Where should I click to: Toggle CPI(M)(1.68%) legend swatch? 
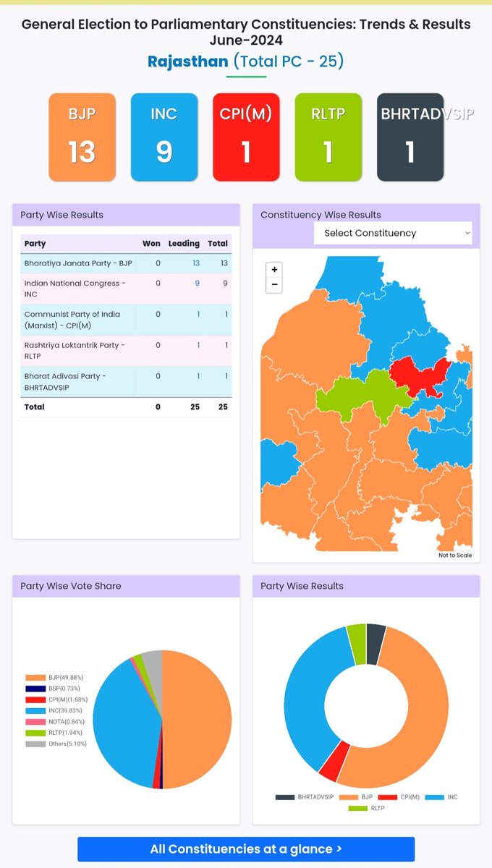click(x=35, y=699)
